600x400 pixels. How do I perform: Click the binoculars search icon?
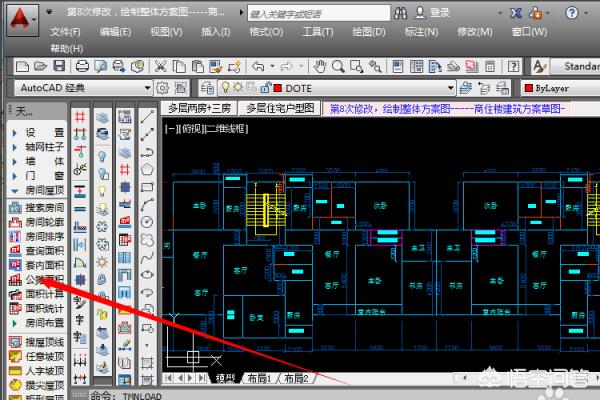401,13
